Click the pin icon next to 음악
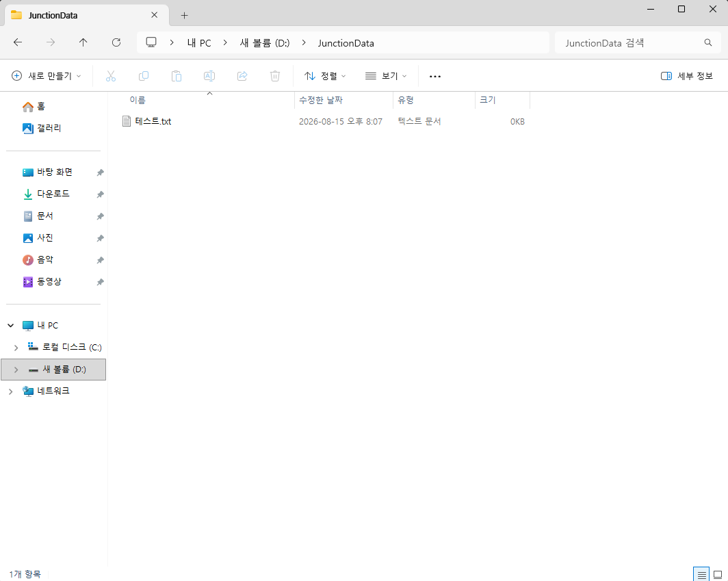Image resolution: width=728 pixels, height=581 pixels. coord(100,260)
